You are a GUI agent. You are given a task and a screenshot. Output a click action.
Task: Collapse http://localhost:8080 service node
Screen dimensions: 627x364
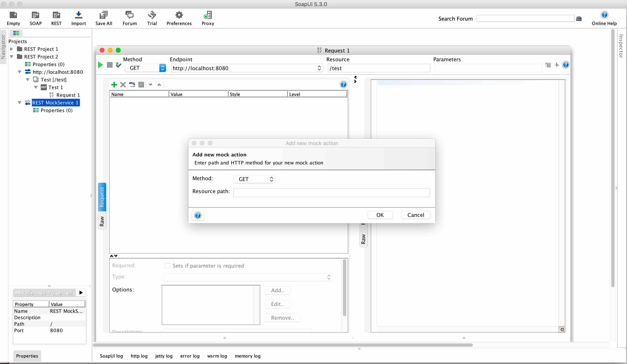point(20,72)
